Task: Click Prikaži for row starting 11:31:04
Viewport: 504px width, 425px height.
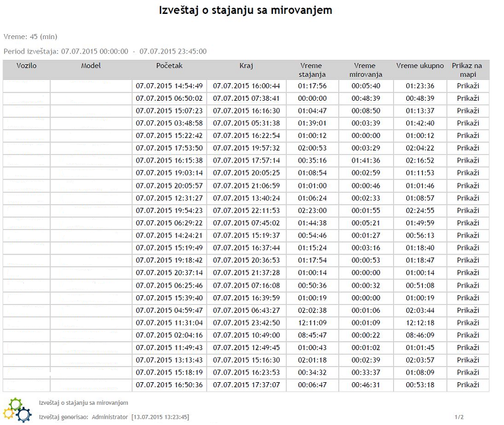Action: pyautogui.click(x=467, y=323)
